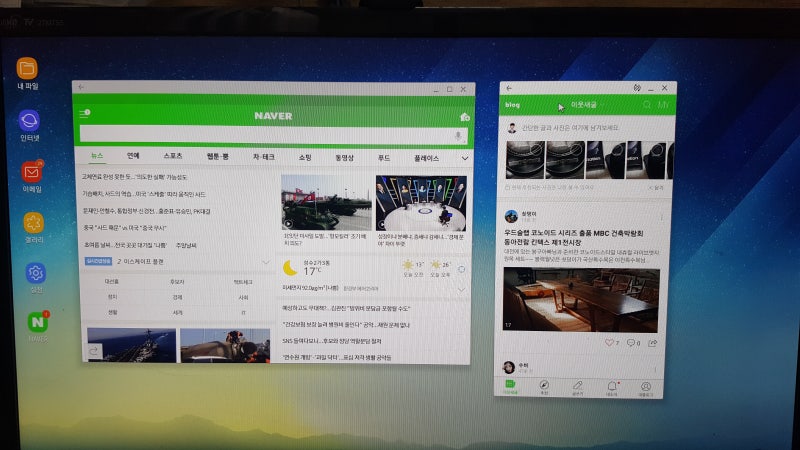Click the 주말날씨 weekend weather link
This screenshot has height=450, width=800.
[x=186, y=245]
